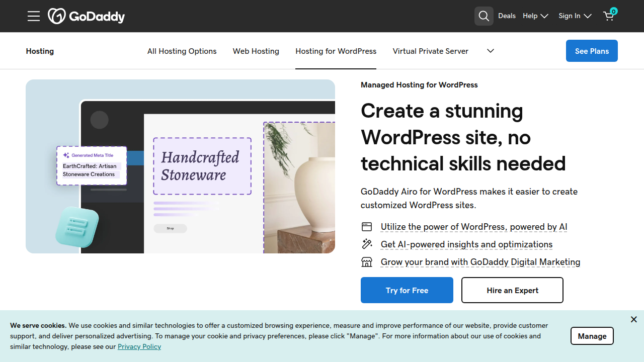
Task: Click the See Plans button
Action: tap(592, 51)
